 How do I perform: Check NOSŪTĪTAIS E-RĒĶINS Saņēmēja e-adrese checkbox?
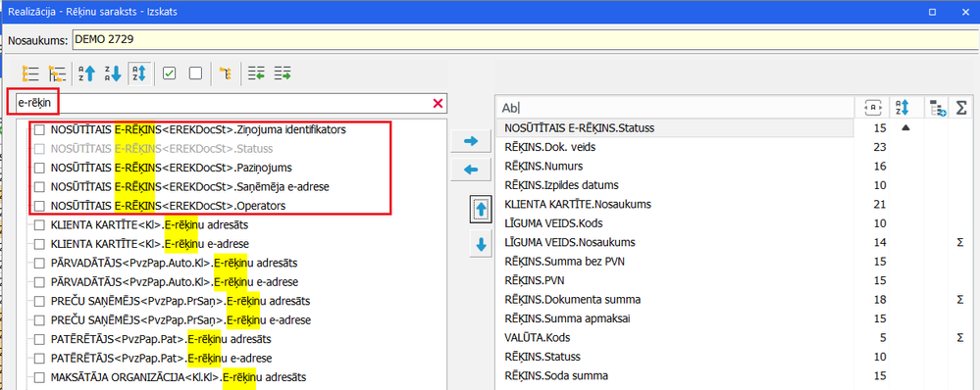pyautogui.click(x=39, y=186)
